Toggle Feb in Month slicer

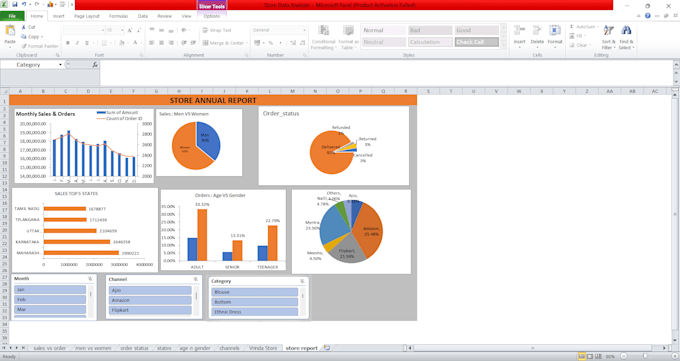click(x=50, y=299)
